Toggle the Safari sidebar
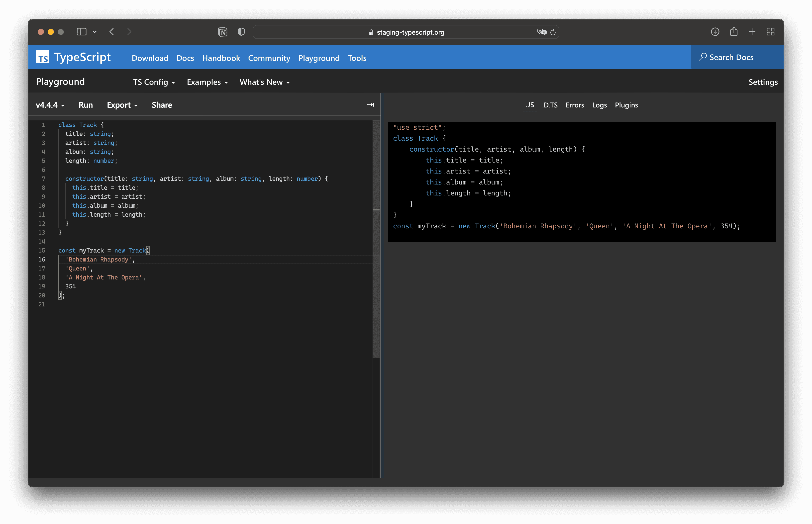This screenshot has width=812, height=524. 81,32
